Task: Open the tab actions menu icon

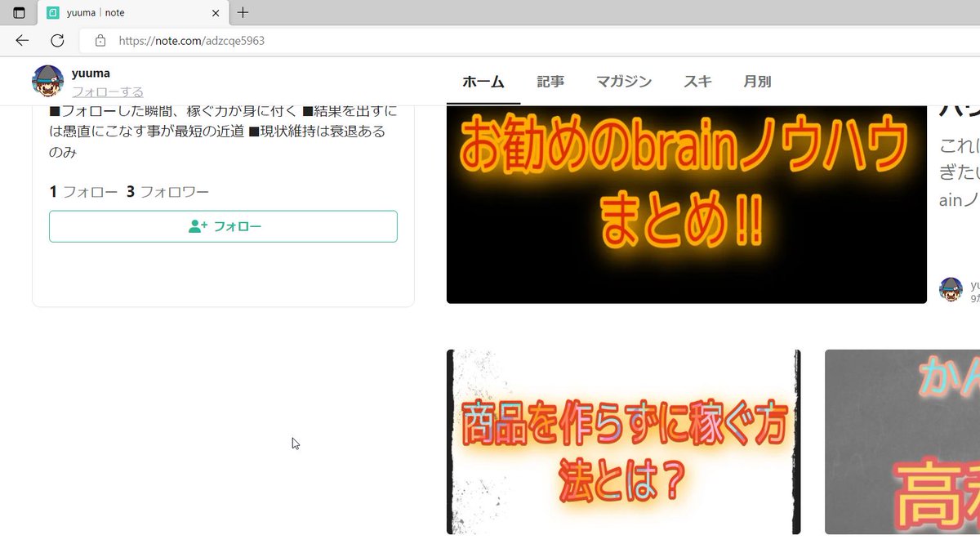Action: (19, 13)
